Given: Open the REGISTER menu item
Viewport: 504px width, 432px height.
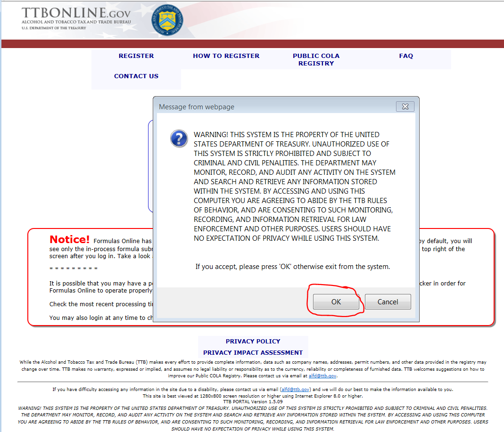Looking at the screenshot, I should 136,56.
